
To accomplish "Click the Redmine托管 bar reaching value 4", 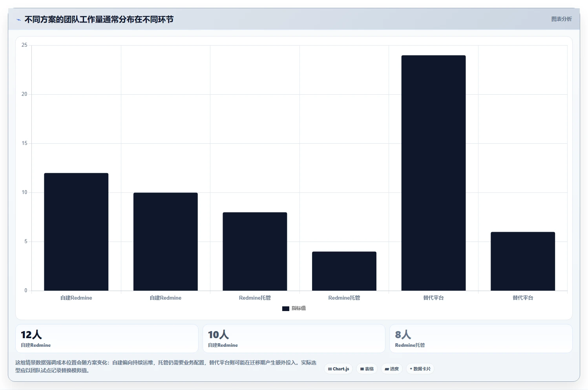I will 344,271.
